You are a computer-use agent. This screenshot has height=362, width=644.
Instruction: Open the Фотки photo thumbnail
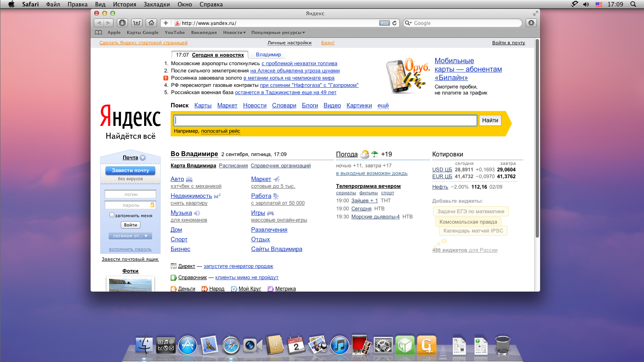pos(130,284)
